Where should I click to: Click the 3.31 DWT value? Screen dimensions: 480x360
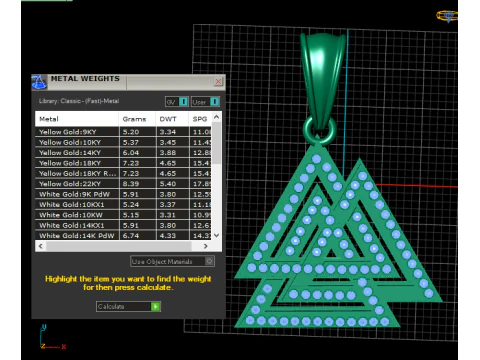tap(168, 215)
